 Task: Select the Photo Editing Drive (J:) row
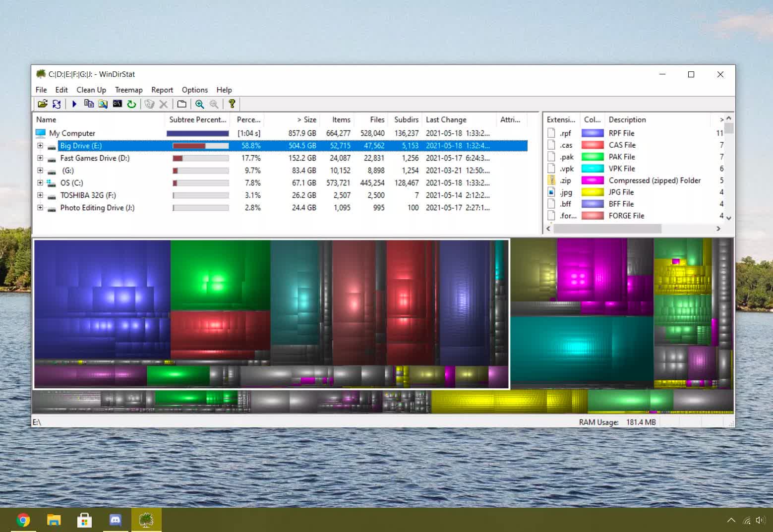point(97,208)
